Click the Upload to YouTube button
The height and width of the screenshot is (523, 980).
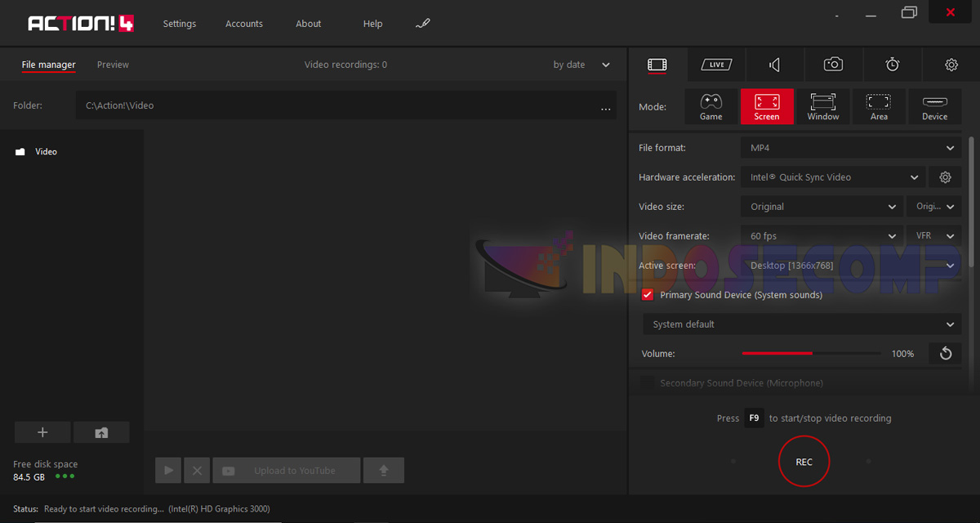pyautogui.click(x=286, y=471)
